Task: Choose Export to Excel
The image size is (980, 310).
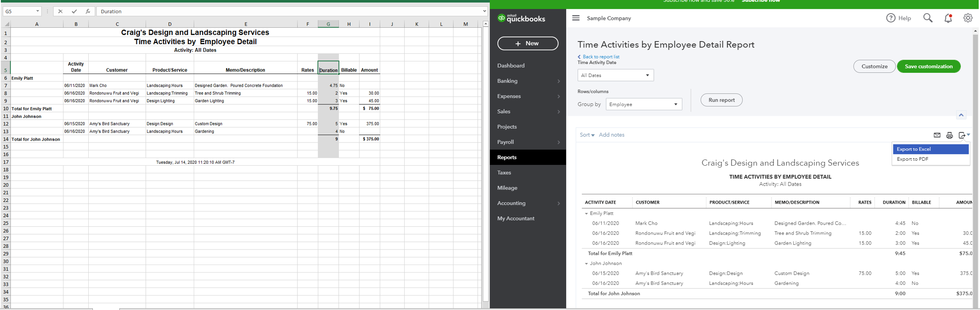Action: 930,149
